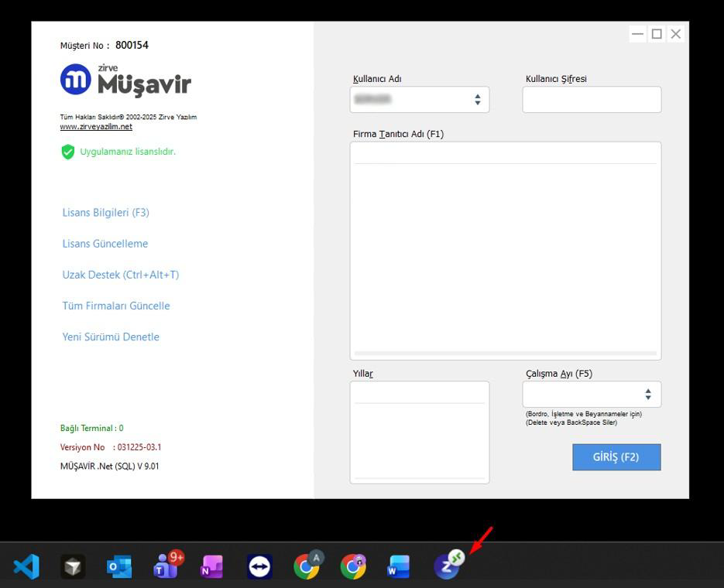
Task: Expand the Kullanıcı Adı dropdown
Action: [478, 99]
